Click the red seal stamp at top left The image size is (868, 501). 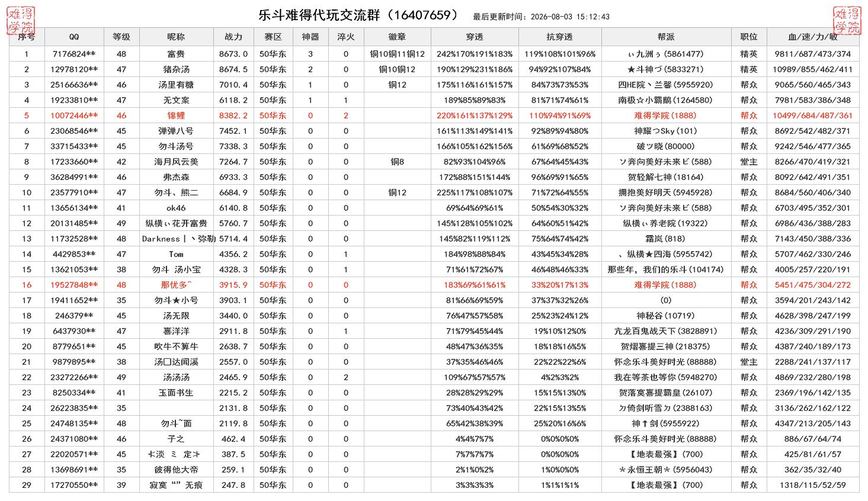coord(20,20)
